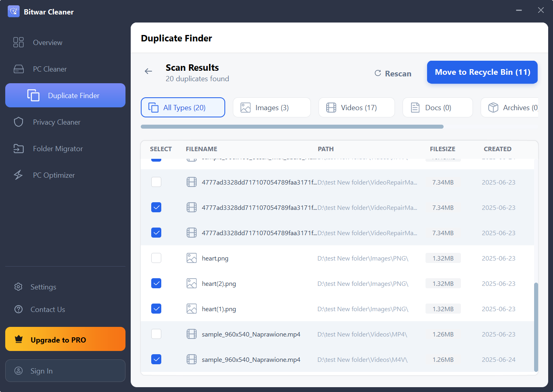Viewport: 553px width, 392px height.
Task: Click the Videos tab film icon
Action: coord(331,107)
